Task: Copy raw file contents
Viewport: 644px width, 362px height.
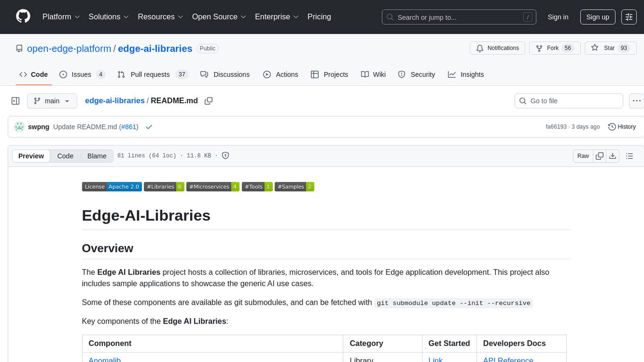Action: (599, 156)
